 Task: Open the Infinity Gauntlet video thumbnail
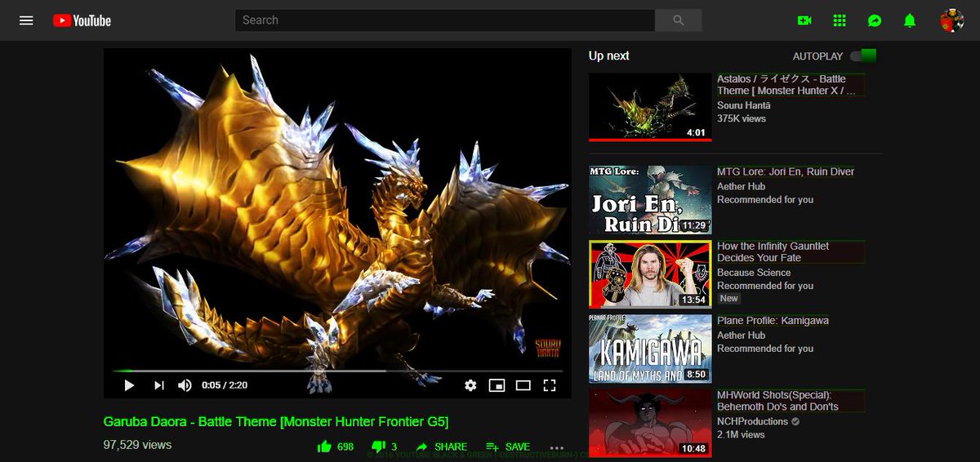650,274
